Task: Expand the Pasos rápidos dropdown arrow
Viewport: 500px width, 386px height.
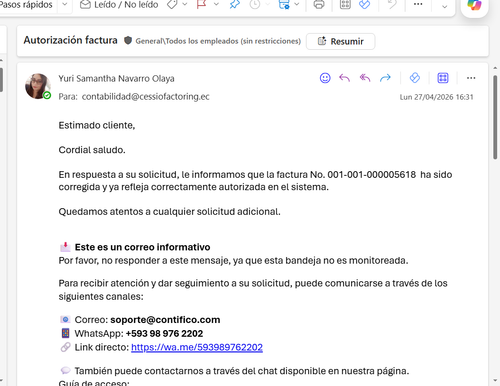Action: pos(65,5)
